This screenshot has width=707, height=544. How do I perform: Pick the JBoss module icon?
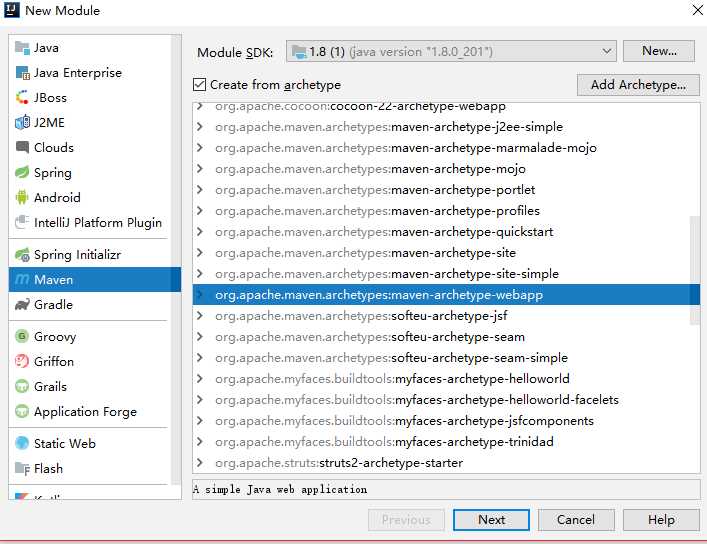[22, 97]
